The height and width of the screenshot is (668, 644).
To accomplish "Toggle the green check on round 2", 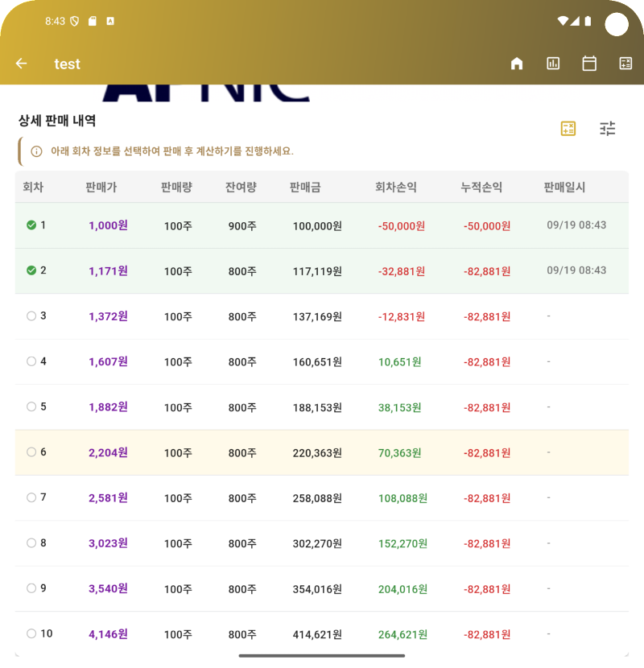I will click(31, 270).
